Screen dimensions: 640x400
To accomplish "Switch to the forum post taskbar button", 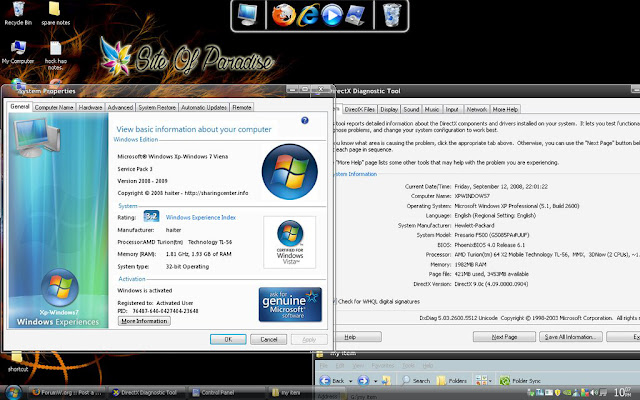I will (x=67, y=393).
